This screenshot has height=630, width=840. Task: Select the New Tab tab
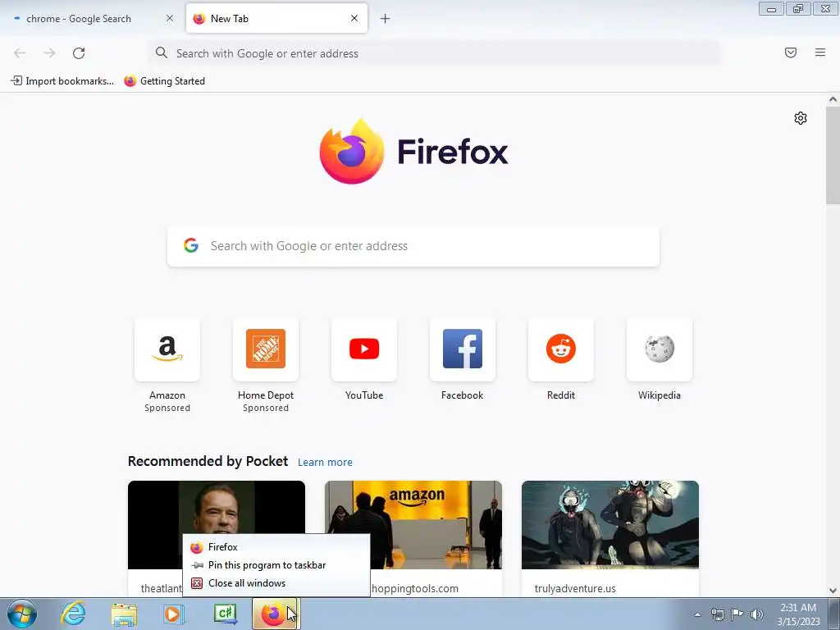pos(276,19)
